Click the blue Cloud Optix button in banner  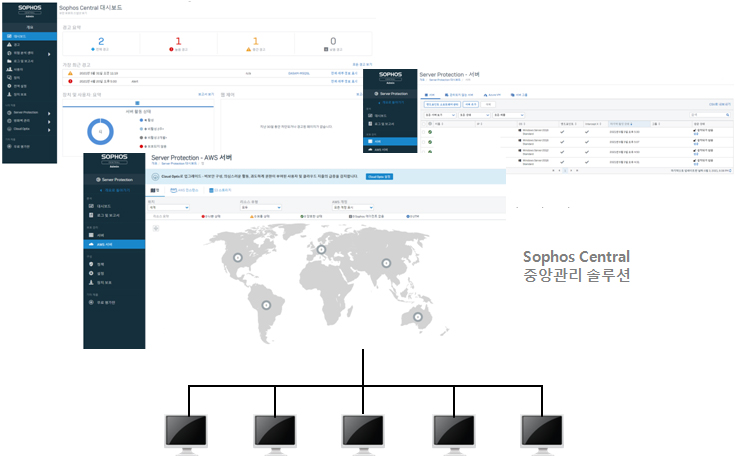click(380, 176)
